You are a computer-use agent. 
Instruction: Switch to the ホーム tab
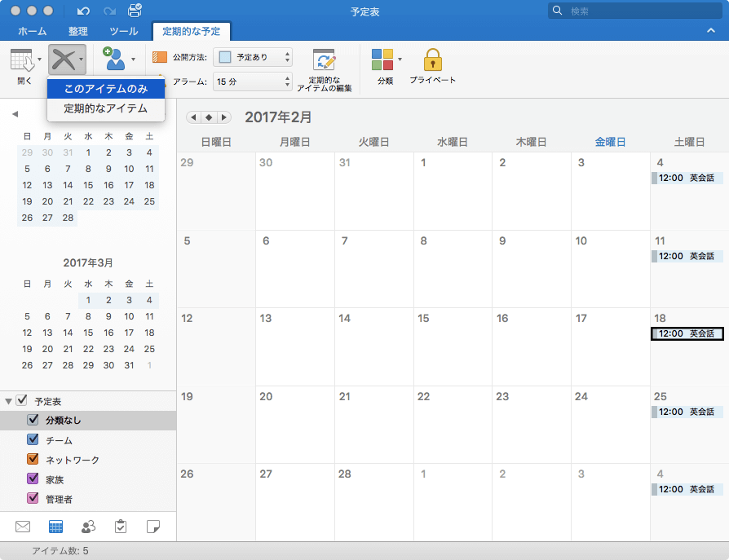[x=32, y=31]
